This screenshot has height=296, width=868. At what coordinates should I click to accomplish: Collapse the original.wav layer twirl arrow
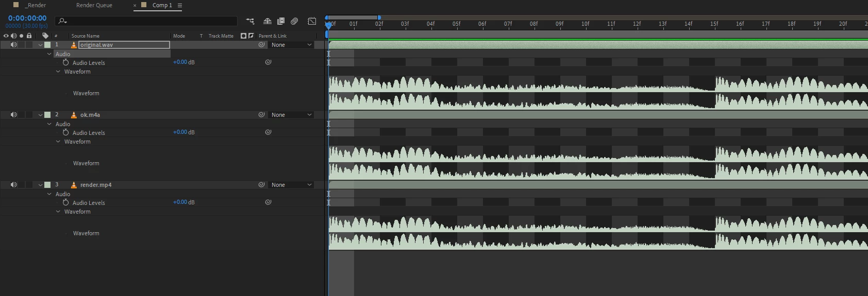click(x=40, y=45)
